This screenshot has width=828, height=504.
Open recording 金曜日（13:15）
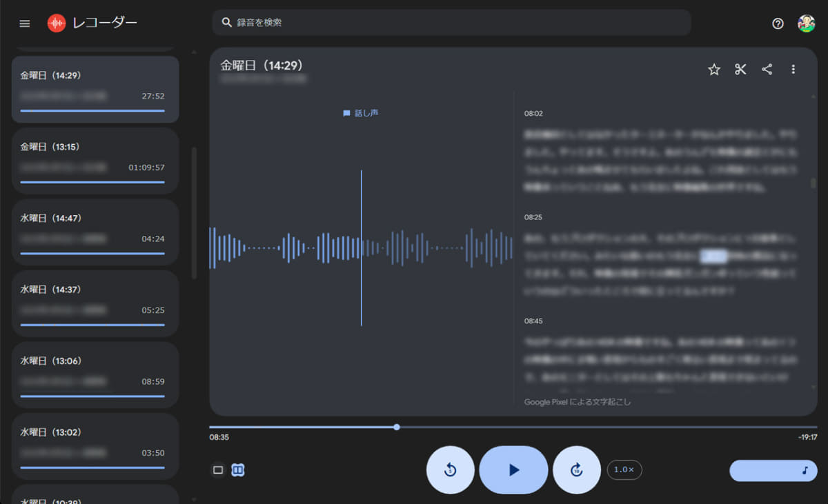pos(95,161)
